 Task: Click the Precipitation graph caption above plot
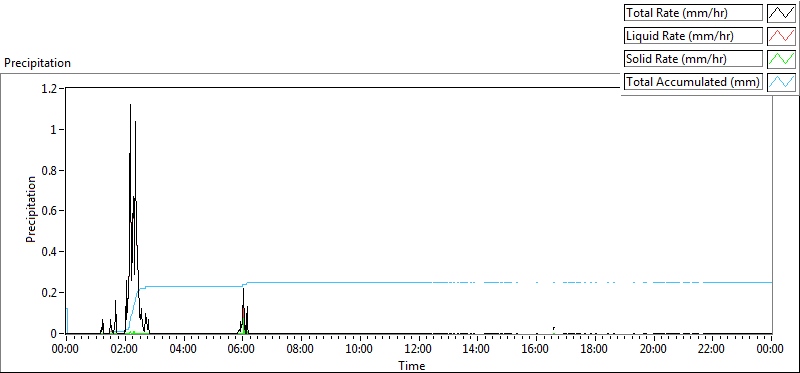(x=37, y=63)
